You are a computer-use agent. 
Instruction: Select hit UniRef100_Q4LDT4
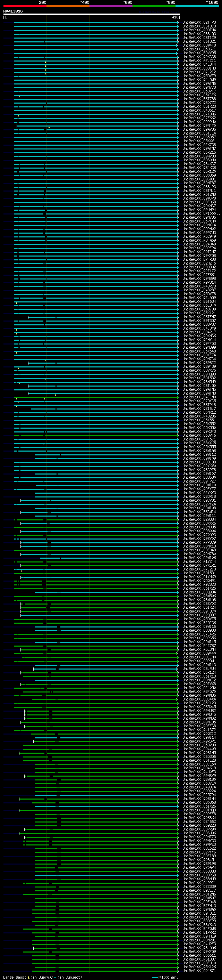[199, 64]
